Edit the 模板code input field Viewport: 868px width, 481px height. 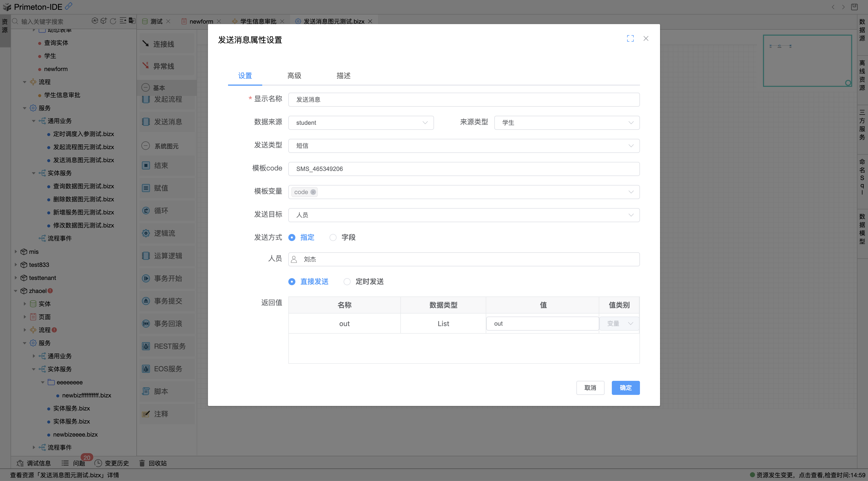pyautogui.click(x=464, y=169)
